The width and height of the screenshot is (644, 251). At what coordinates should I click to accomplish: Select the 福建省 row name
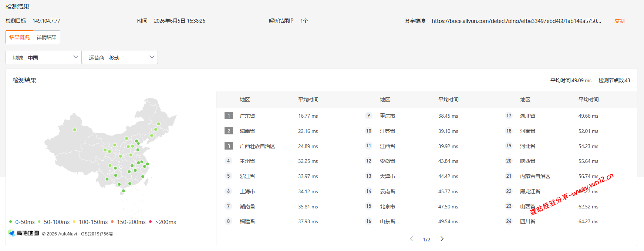pyautogui.click(x=247, y=221)
